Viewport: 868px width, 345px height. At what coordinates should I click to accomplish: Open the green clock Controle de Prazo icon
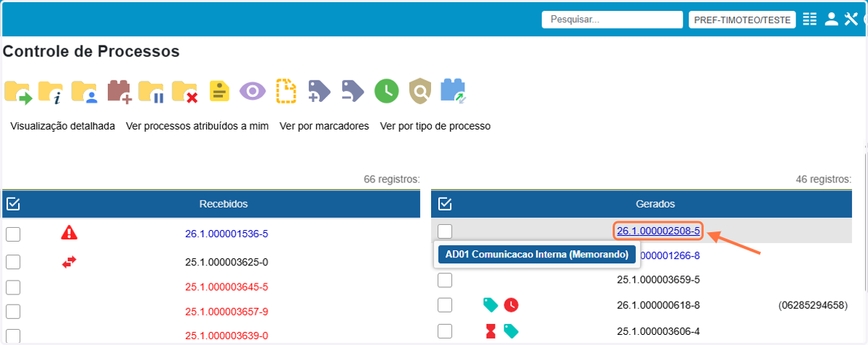point(386,91)
